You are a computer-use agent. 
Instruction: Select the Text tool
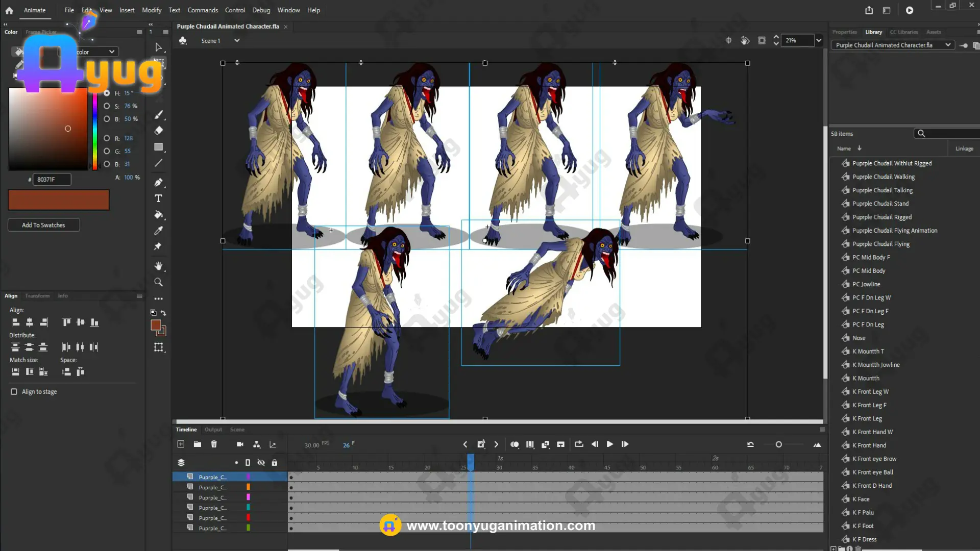point(158,198)
